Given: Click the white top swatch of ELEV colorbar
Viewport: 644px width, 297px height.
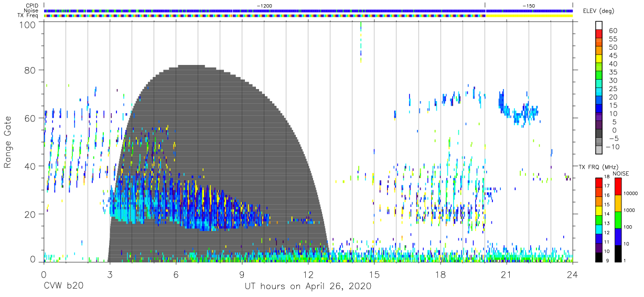Looking at the screenshot, I should click(x=599, y=25).
